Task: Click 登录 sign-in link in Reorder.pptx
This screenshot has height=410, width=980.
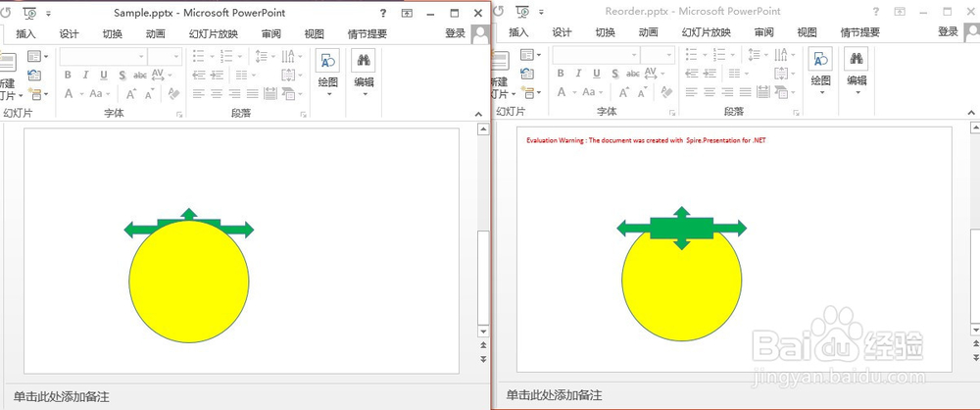Action: (948, 32)
